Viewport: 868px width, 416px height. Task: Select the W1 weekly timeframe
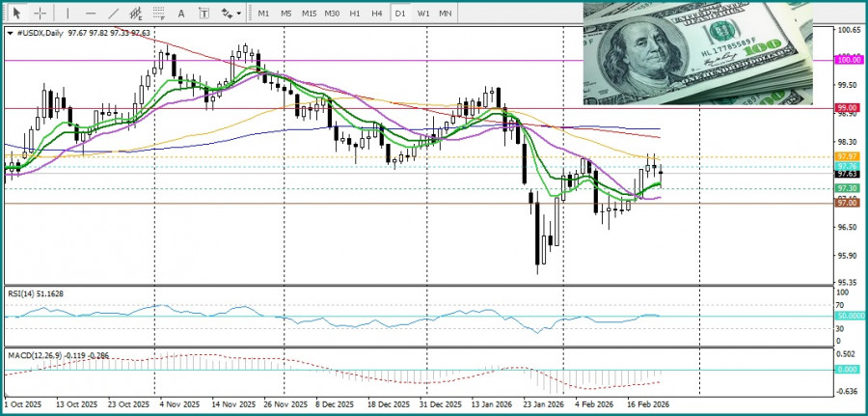pyautogui.click(x=423, y=14)
